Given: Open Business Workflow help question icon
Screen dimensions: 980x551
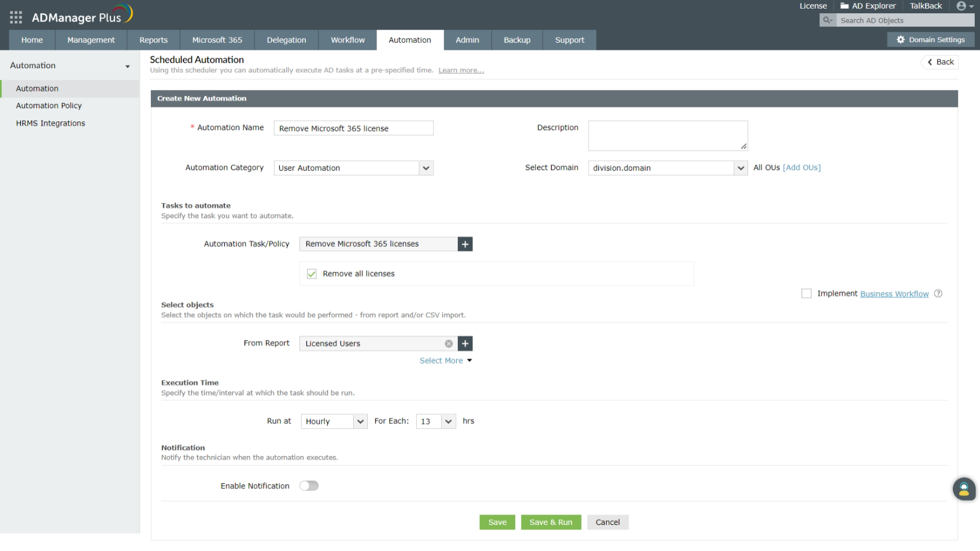Looking at the screenshot, I should click(938, 294).
